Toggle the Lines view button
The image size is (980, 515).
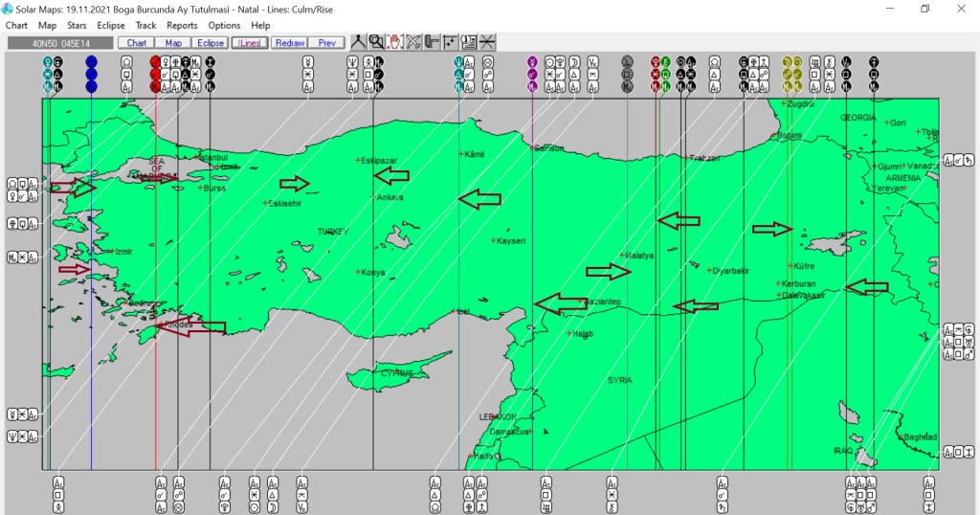click(249, 43)
